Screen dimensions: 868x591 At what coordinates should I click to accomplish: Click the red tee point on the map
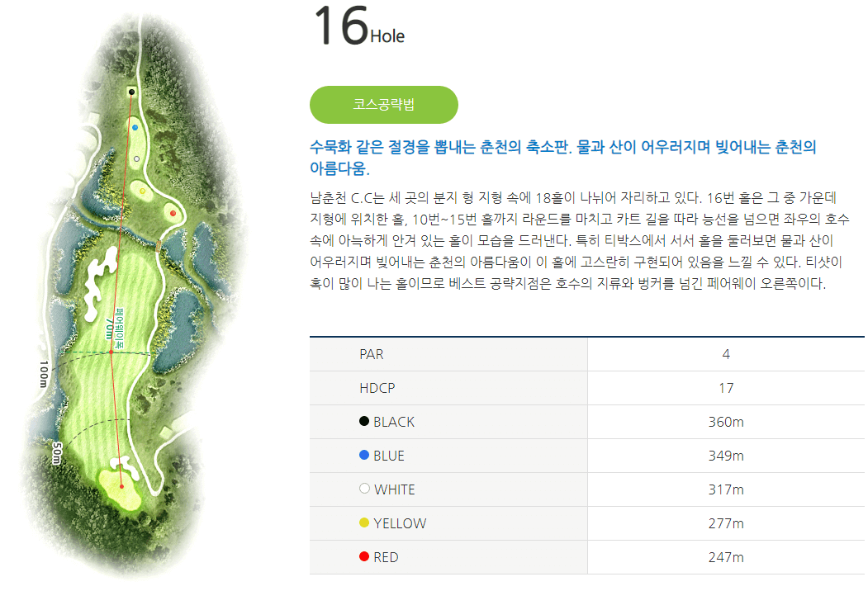click(x=173, y=213)
